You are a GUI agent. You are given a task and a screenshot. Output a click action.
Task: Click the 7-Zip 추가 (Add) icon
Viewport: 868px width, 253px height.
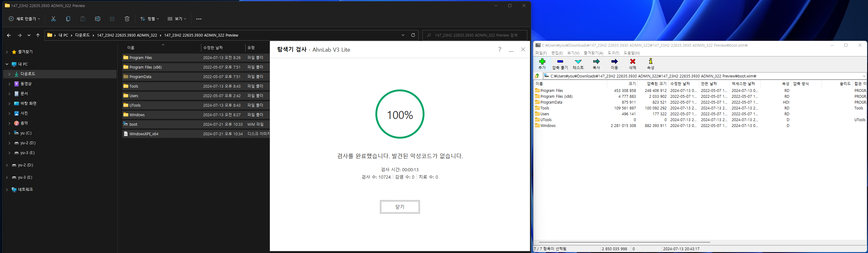coord(542,61)
